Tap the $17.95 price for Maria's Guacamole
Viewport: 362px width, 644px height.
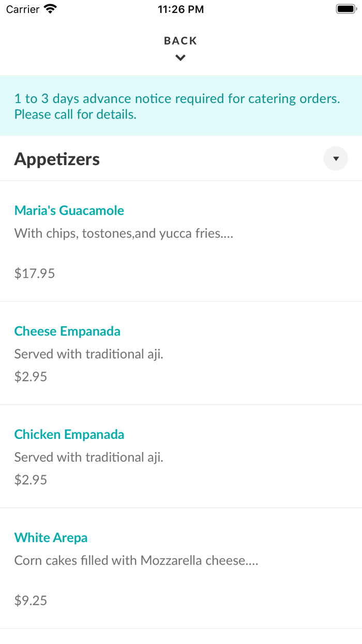pos(34,273)
